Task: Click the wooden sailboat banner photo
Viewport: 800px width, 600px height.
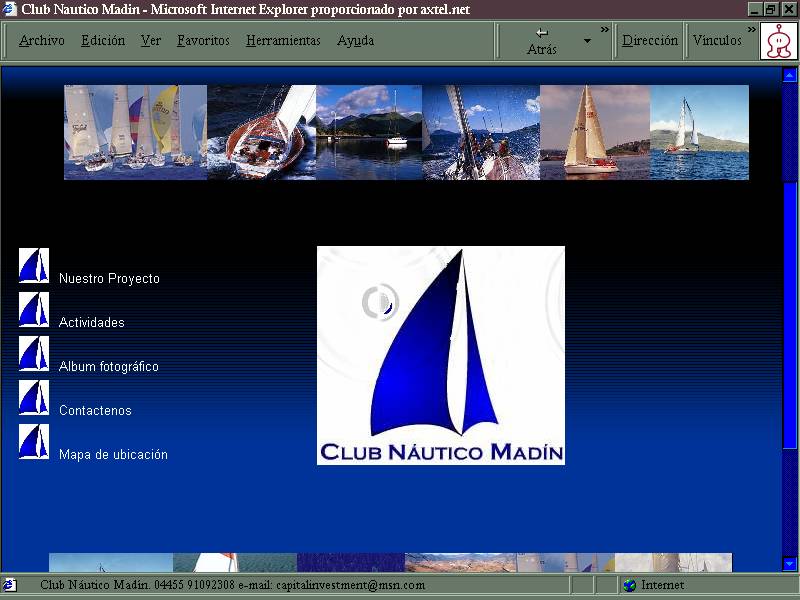Action: point(261,132)
